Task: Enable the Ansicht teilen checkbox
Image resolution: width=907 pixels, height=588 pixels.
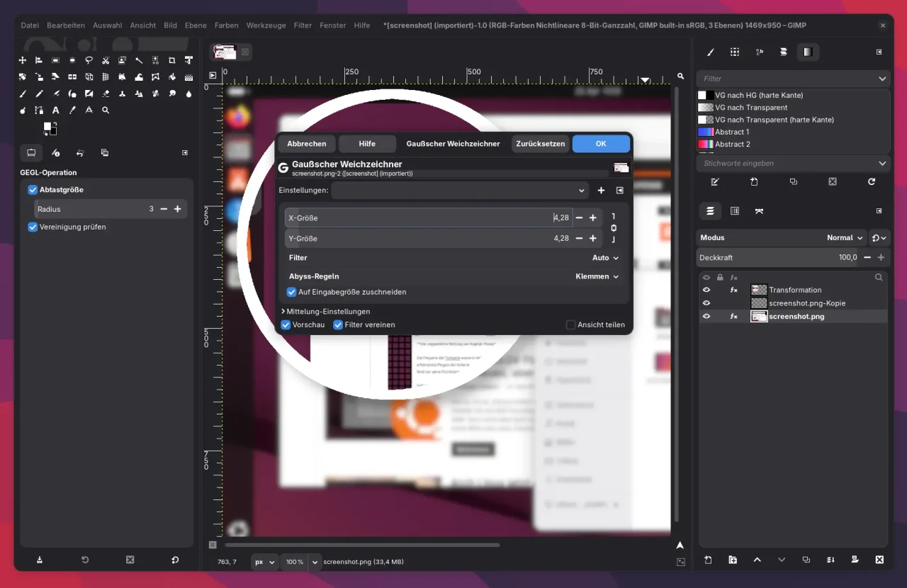Action: 570,324
